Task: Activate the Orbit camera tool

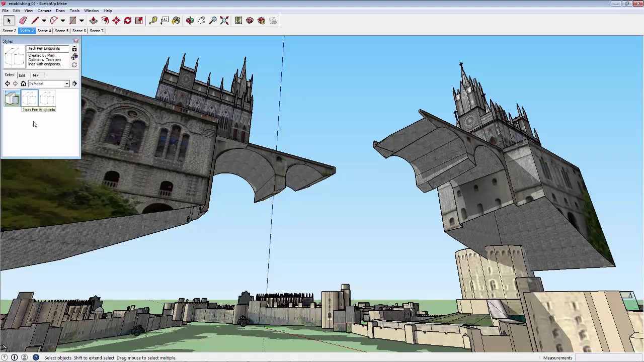Action: coord(190,21)
